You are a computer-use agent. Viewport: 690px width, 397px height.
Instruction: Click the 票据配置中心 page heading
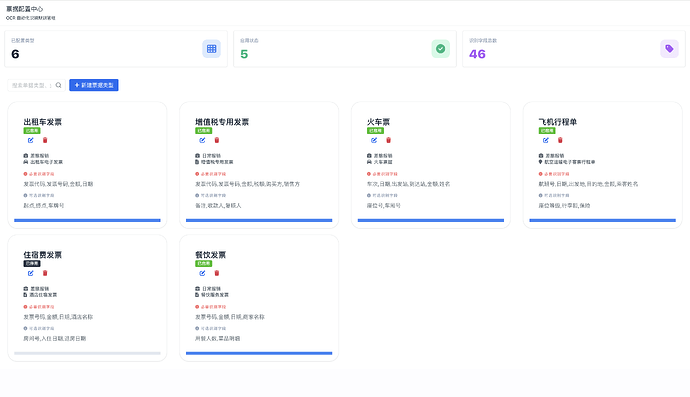point(25,9)
